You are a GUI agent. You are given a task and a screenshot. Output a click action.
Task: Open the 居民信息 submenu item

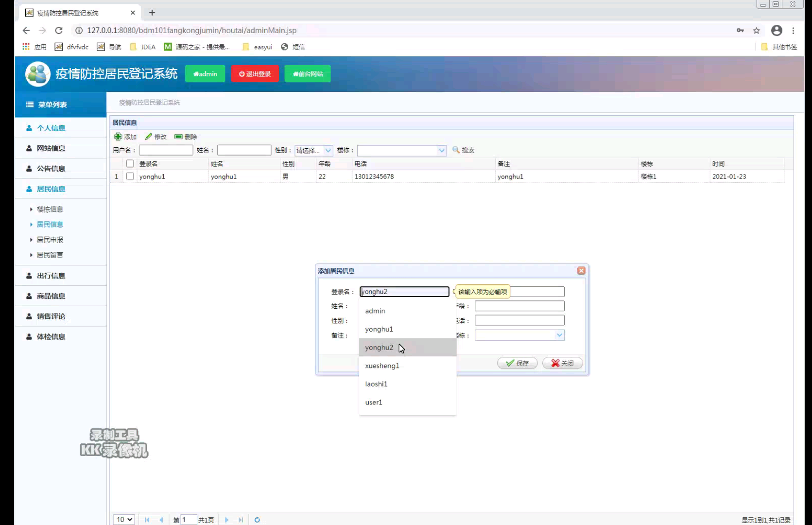(50, 225)
